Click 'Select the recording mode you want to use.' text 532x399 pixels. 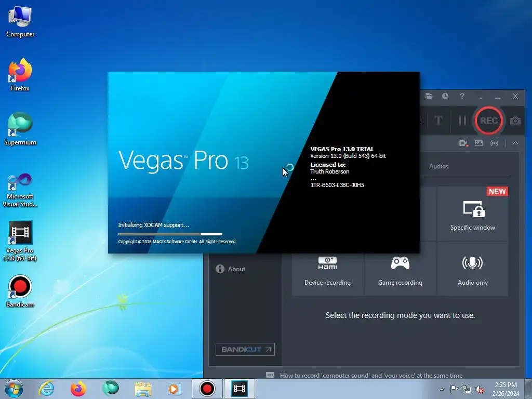pos(401,315)
